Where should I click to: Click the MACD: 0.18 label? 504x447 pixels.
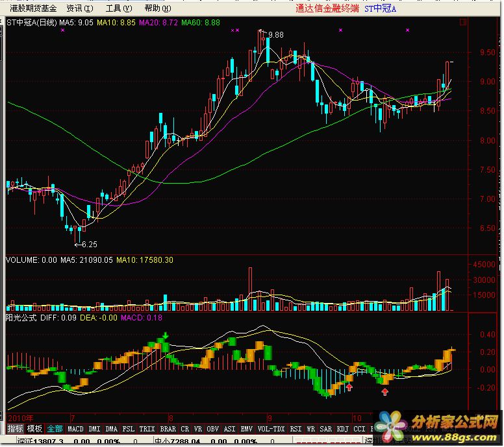(142, 318)
